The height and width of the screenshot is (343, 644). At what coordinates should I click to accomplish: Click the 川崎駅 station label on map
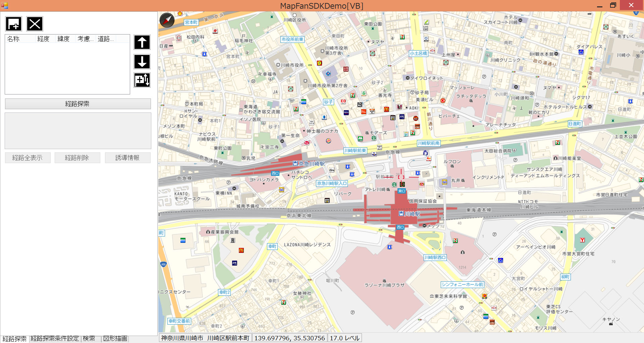412,214
